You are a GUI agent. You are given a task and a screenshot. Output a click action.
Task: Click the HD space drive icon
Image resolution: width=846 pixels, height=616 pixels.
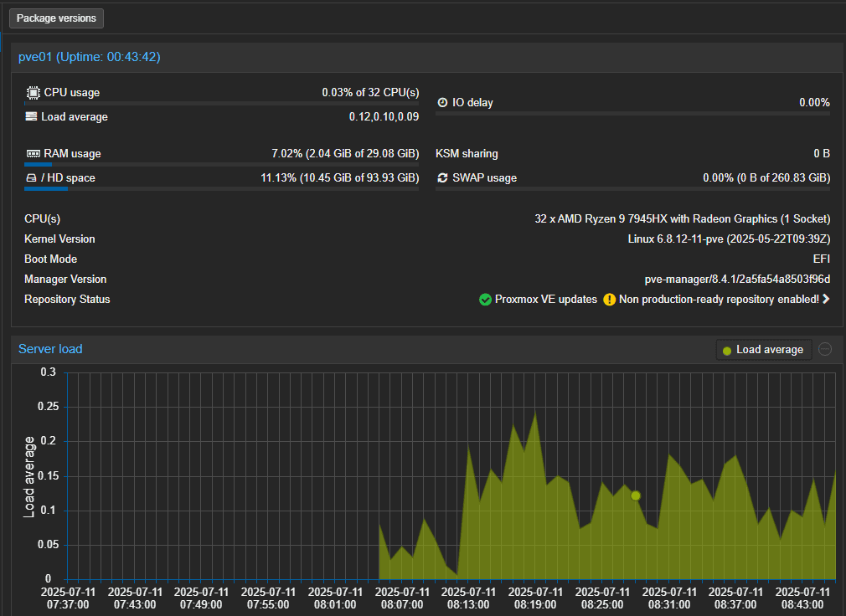[x=31, y=178]
